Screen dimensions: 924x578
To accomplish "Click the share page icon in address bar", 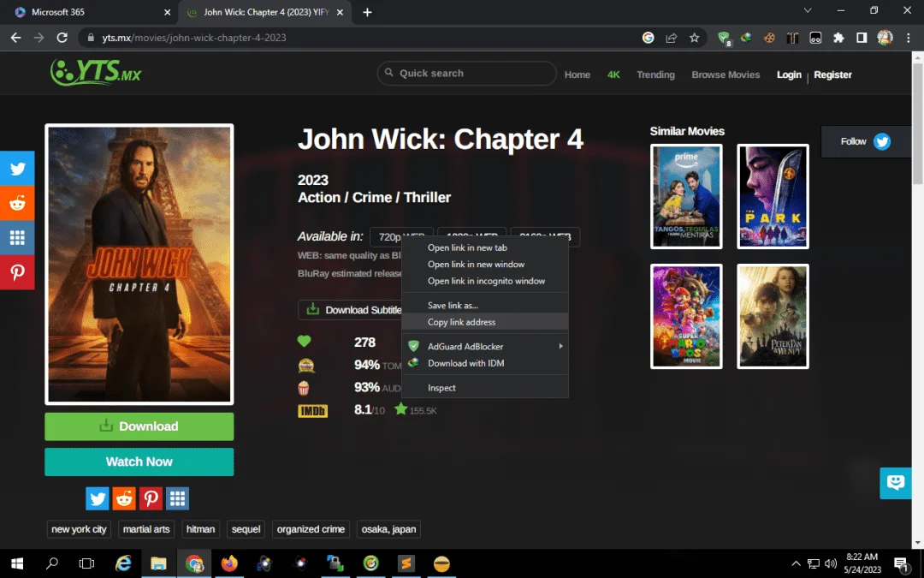I will click(x=672, y=38).
